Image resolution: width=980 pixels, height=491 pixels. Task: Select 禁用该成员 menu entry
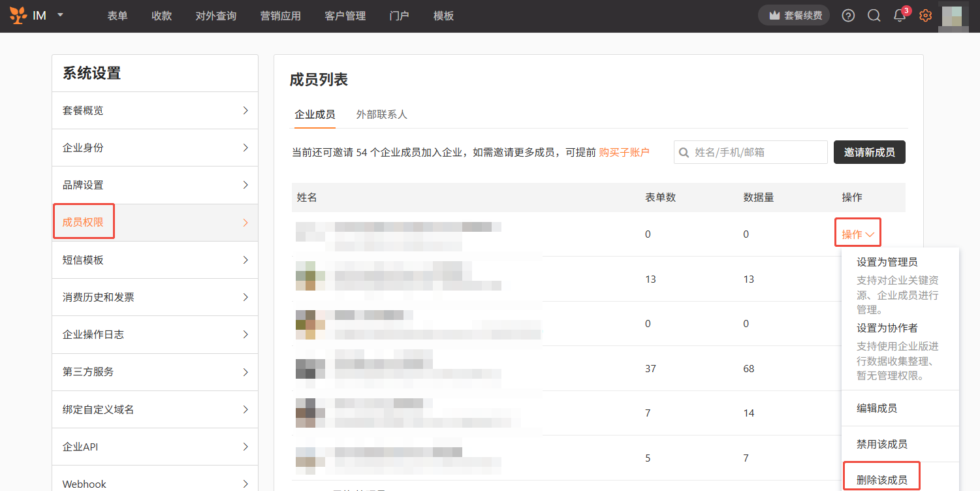pos(882,444)
